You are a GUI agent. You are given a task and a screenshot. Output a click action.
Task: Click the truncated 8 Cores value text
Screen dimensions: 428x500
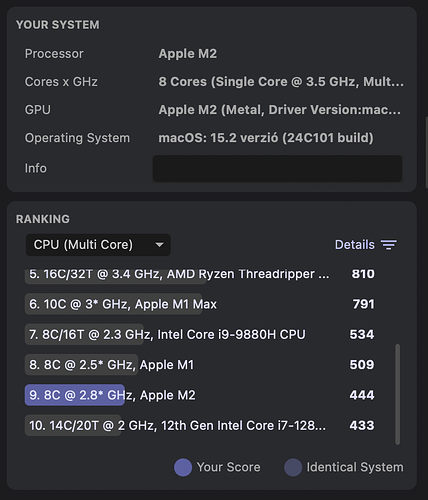pos(281,82)
